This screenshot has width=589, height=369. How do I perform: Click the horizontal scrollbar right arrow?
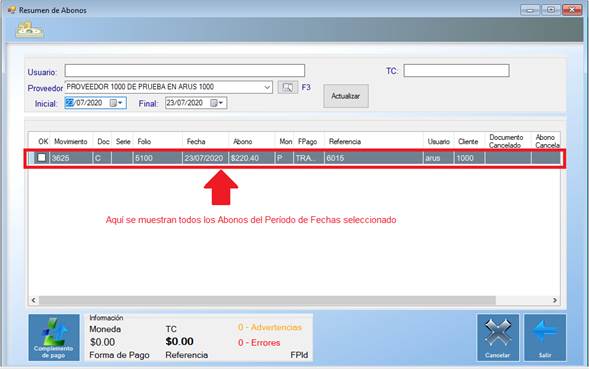click(x=555, y=300)
